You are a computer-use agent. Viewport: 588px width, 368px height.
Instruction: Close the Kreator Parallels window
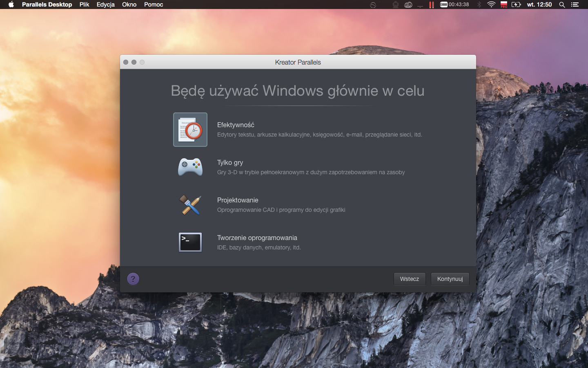coord(126,62)
